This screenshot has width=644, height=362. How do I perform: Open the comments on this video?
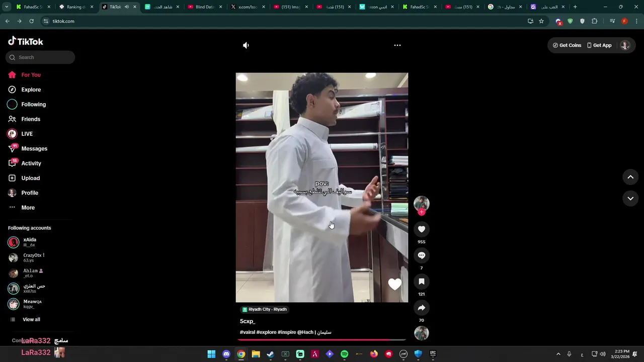[x=422, y=255]
